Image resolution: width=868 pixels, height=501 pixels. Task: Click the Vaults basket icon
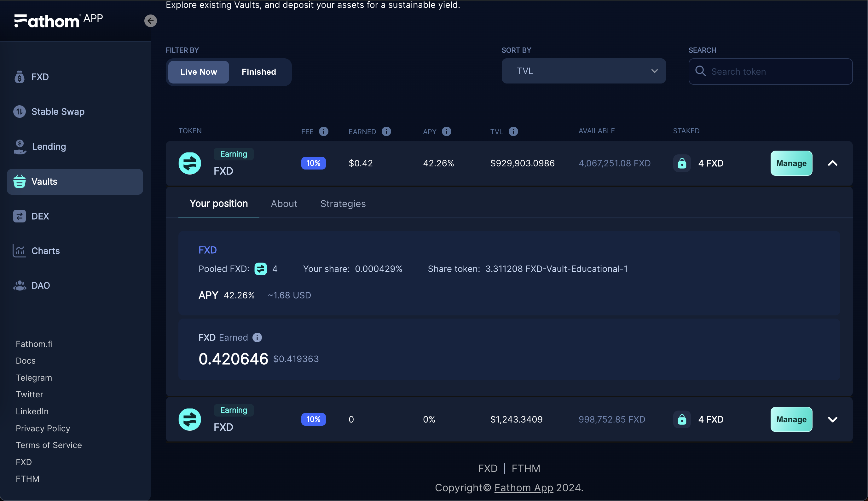pyautogui.click(x=20, y=181)
